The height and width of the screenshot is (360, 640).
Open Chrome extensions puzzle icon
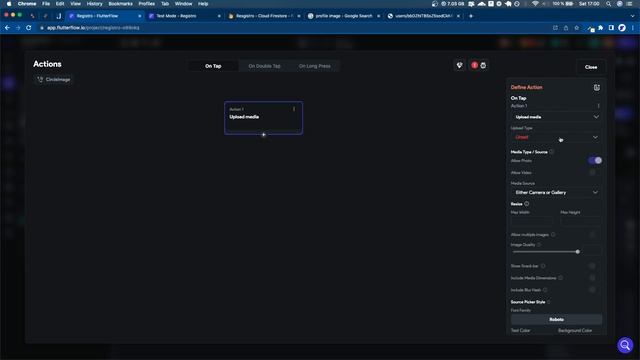[x=600, y=28]
